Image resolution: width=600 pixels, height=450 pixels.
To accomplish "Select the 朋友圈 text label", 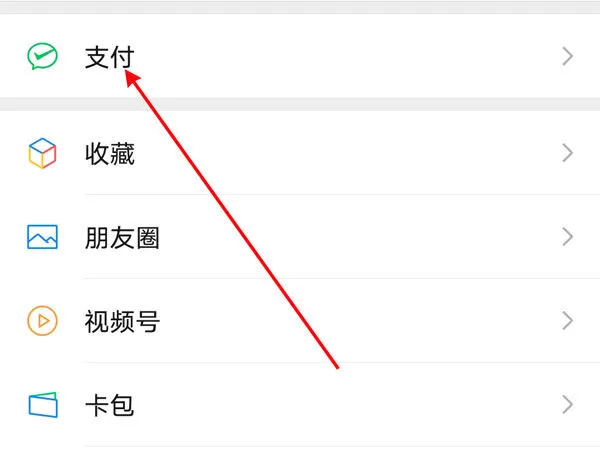I will click(x=122, y=238).
